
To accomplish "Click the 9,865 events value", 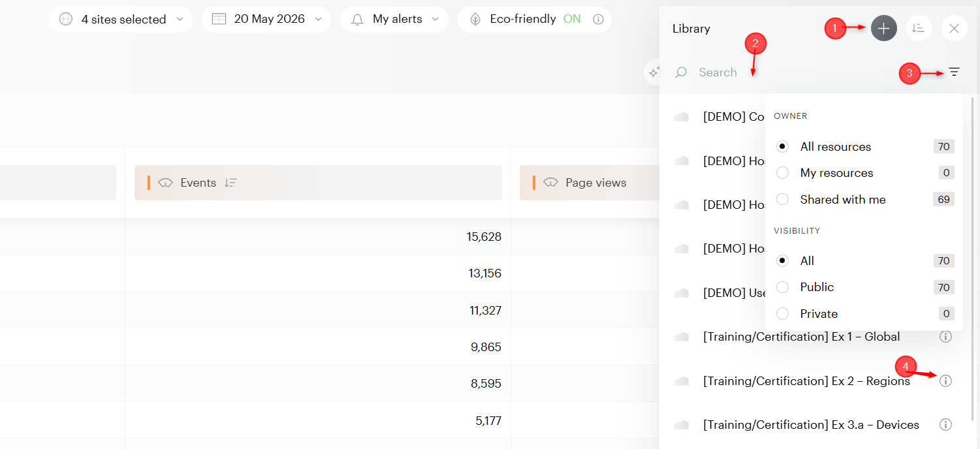I will (x=486, y=347).
